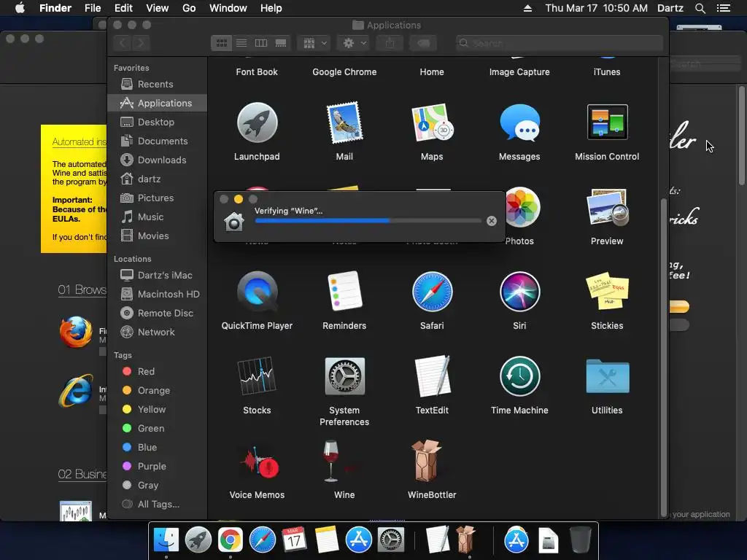Screen dimensions: 747x560
Task: Open the Messages app icon
Action: 519,122
